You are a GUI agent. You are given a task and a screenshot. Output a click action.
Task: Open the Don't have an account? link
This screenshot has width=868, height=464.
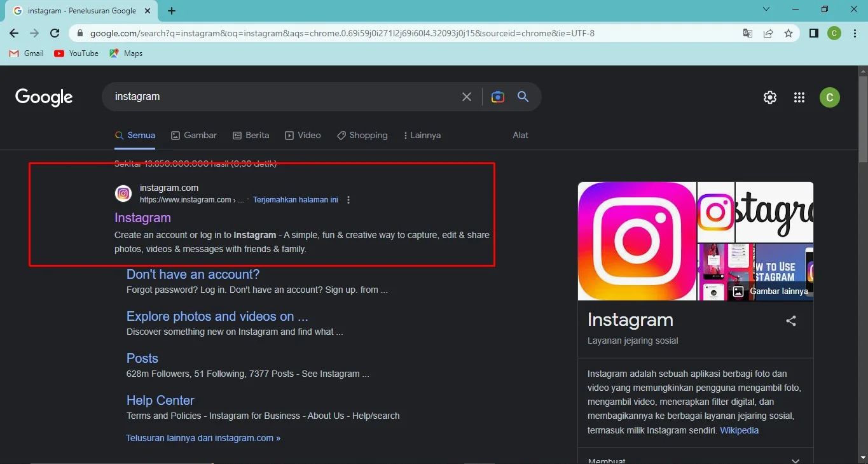click(193, 274)
